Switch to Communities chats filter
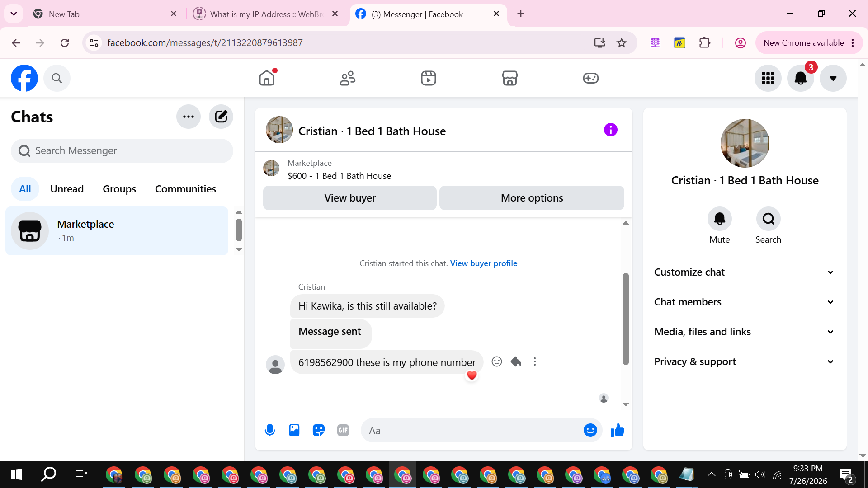Screen dimensions: 868x488 (185, 189)
